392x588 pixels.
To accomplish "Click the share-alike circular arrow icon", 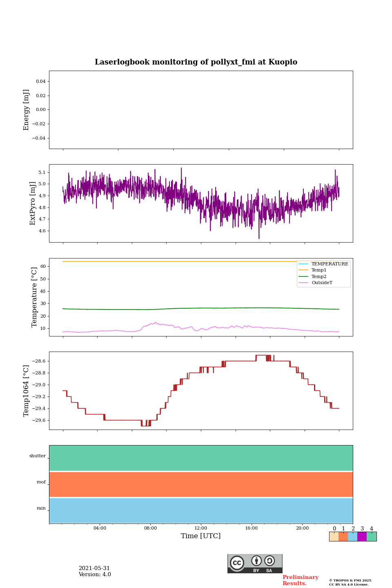I will point(269,561).
